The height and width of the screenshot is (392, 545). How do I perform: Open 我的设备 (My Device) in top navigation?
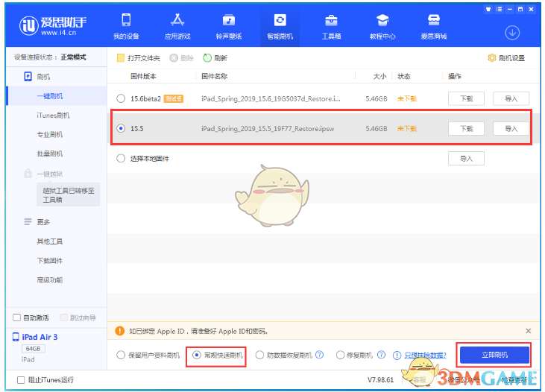tap(126, 26)
